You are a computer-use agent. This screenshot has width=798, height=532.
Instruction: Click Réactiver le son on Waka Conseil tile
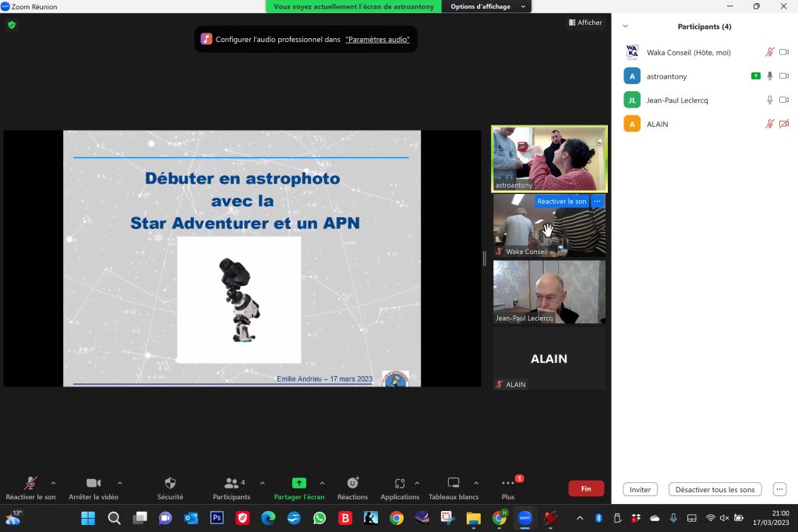(x=561, y=202)
